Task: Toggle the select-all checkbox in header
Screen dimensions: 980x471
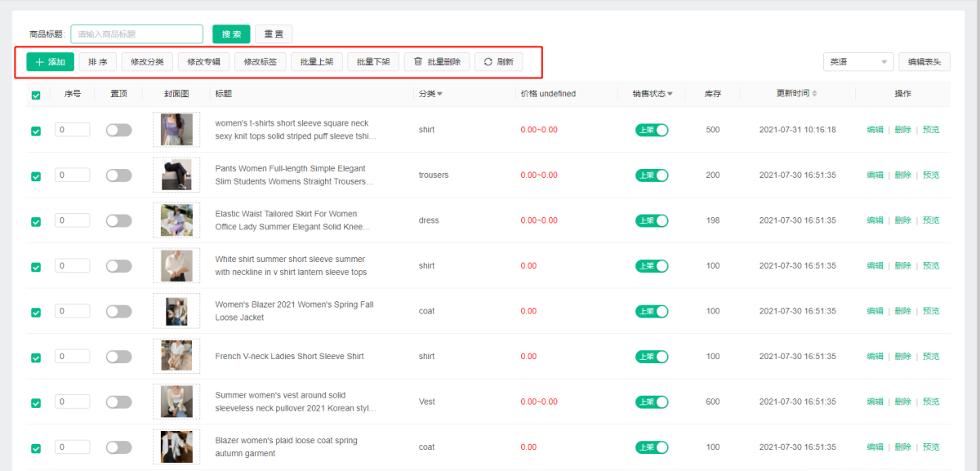Action: point(36,95)
